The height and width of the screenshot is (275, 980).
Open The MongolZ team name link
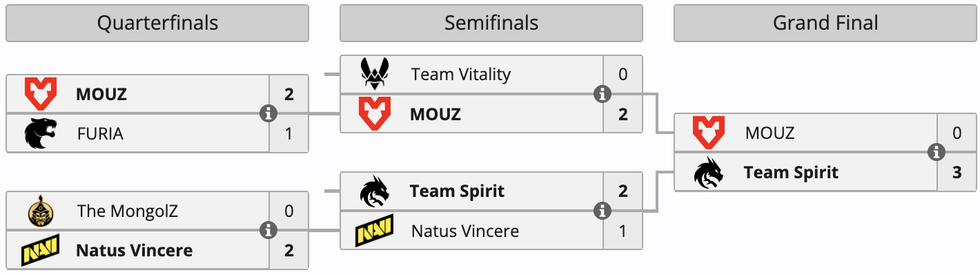pos(128,211)
